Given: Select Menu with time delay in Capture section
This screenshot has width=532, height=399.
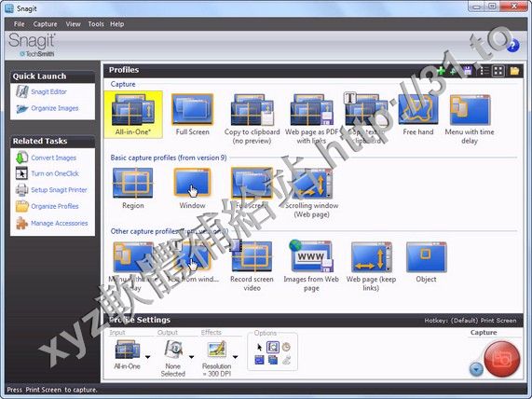Looking at the screenshot, I should coord(470,118).
